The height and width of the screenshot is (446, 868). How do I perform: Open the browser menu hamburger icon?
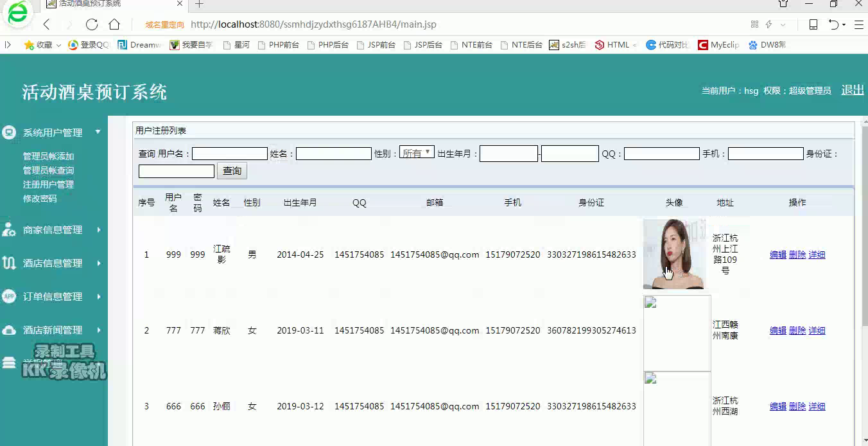click(858, 24)
